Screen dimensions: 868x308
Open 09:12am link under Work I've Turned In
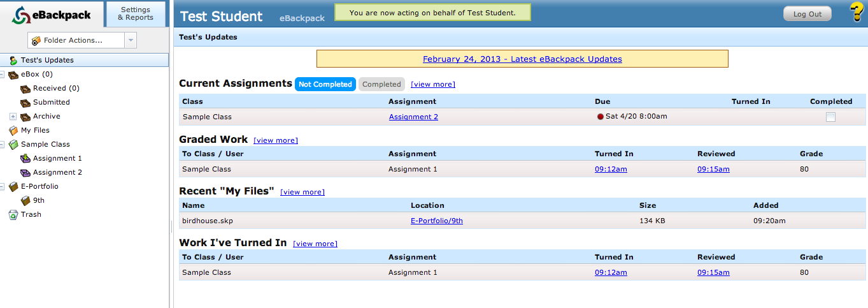pos(611,272)
